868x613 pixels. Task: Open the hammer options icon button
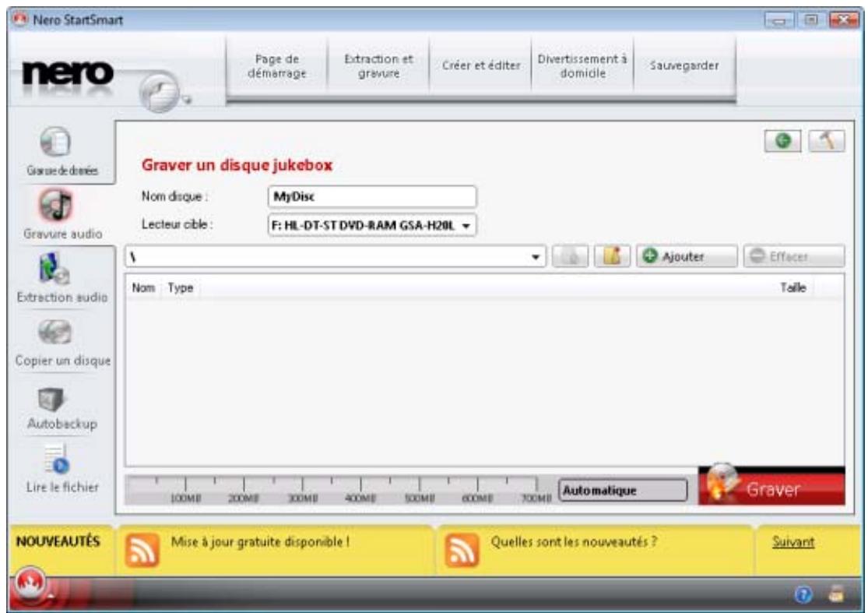pos(827,141)
